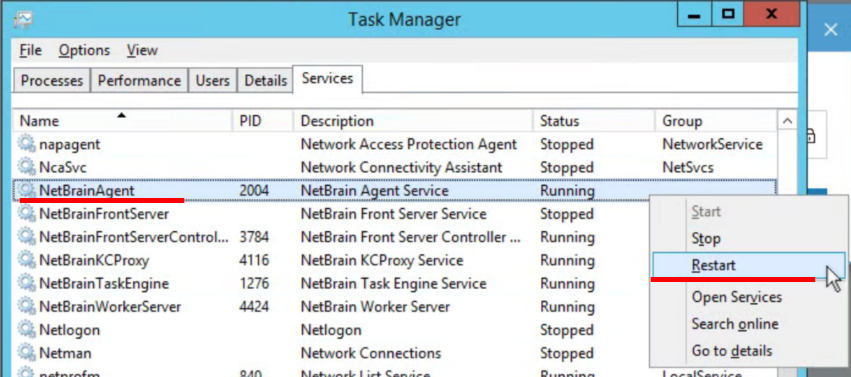
Task: Click the gear icon beside Netman
Action: click(26, 353)
